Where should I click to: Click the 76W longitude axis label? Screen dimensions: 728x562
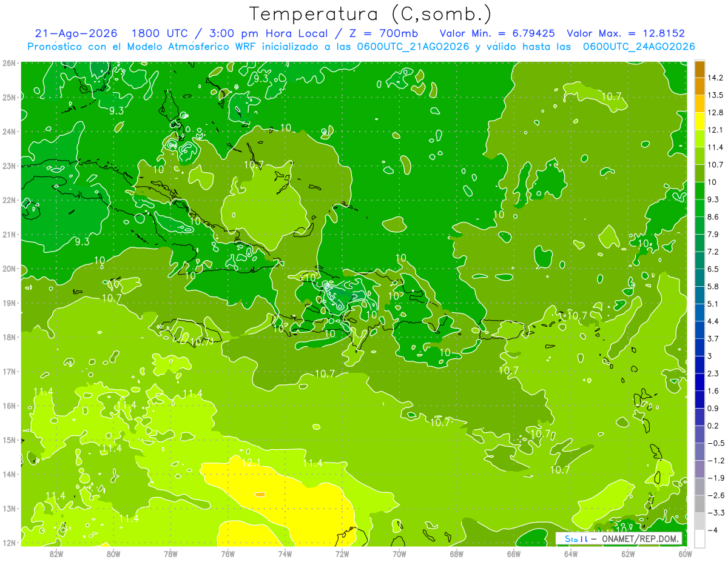coord(227,554)
